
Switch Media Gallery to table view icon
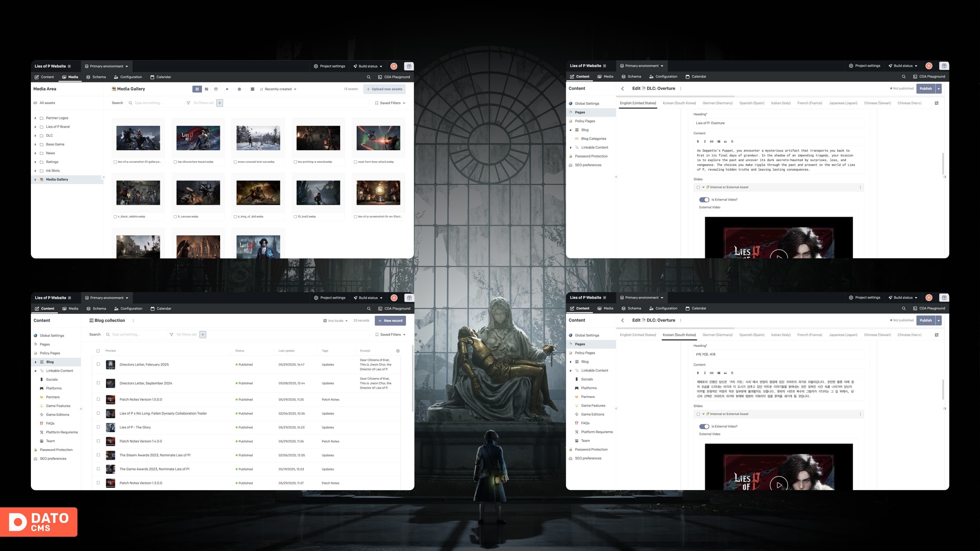(216, 89)
